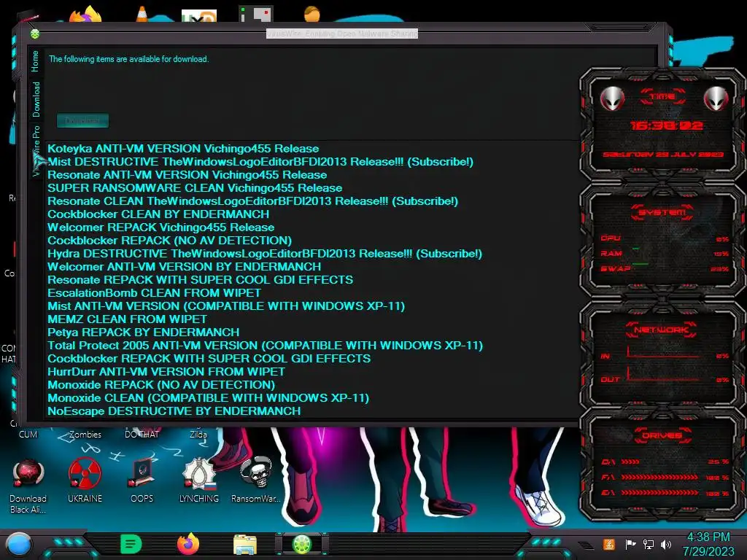Viewport: 747px width, 560px height.
Task: Select the lime VirusWire taskbar button
Action: click(x=301, y=544)
